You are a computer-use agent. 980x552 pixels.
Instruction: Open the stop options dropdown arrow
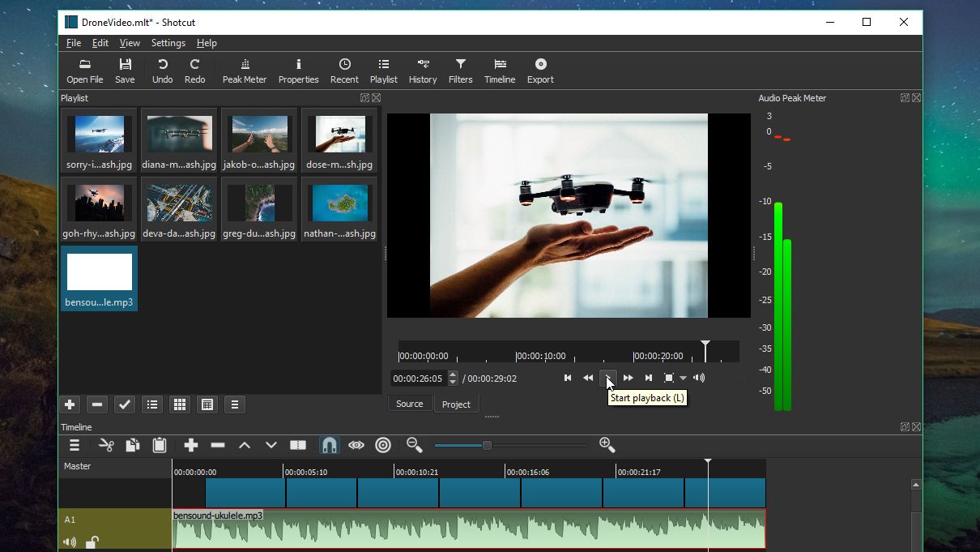coord(683,377)
